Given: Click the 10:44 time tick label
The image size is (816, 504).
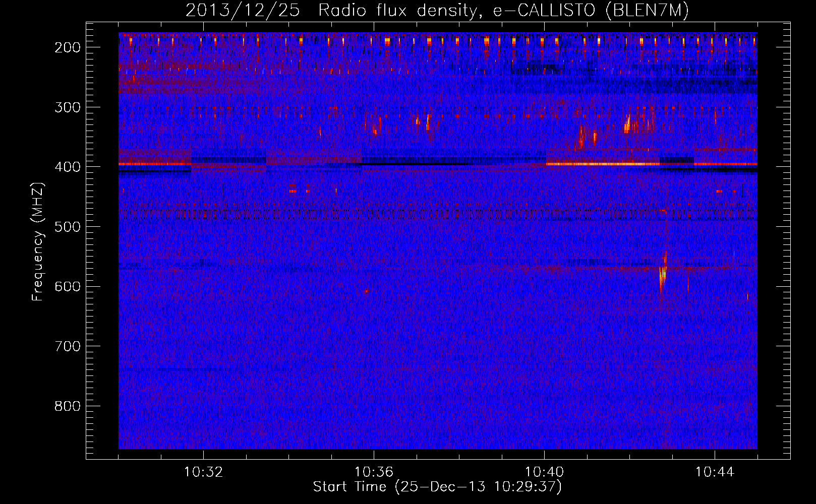Looking at the screenshot, I should click(x=715, y=472).
